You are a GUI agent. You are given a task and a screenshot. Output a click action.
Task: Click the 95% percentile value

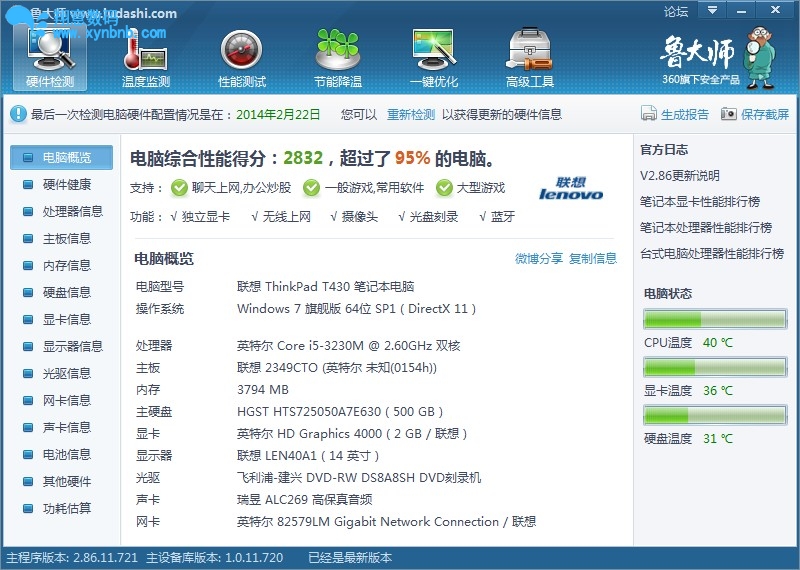pos(412,158)
